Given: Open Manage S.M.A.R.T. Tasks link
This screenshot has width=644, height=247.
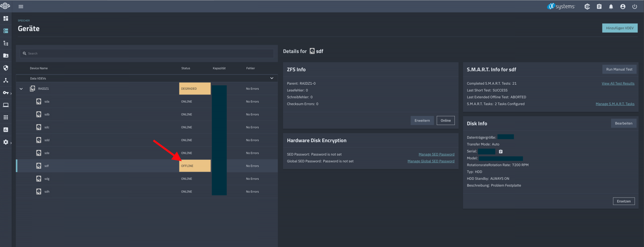Looking at the screenshot, I should pos(615,104).
